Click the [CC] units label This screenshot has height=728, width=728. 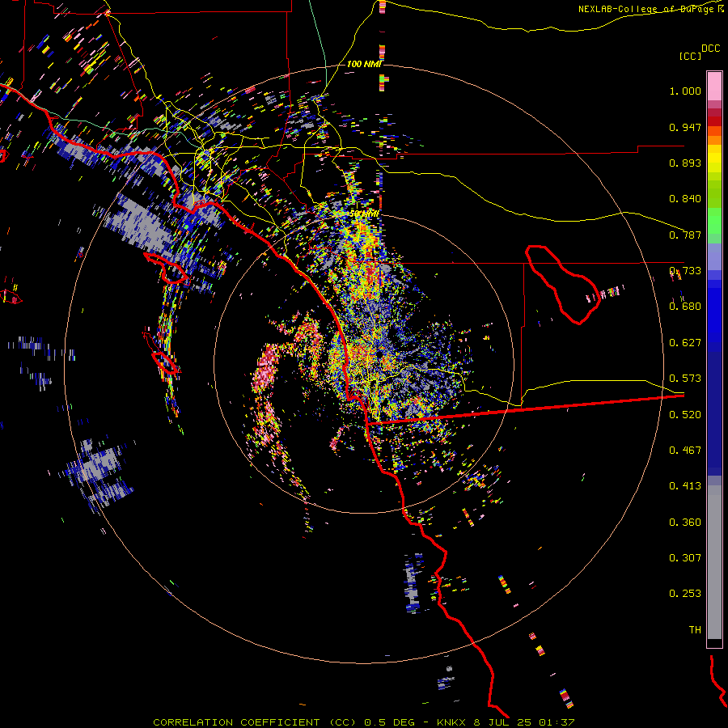click(690, 56)
